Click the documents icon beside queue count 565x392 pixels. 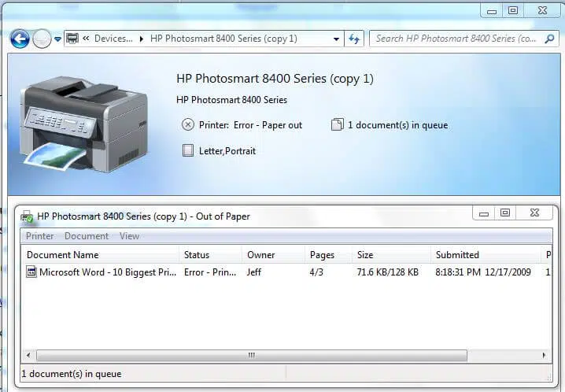click(x=338, y=124)
